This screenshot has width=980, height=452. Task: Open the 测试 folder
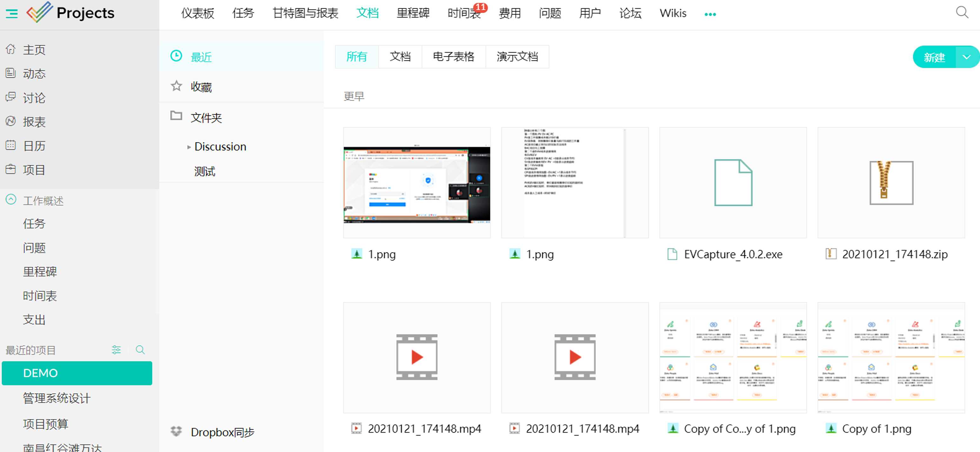(205, 172)
